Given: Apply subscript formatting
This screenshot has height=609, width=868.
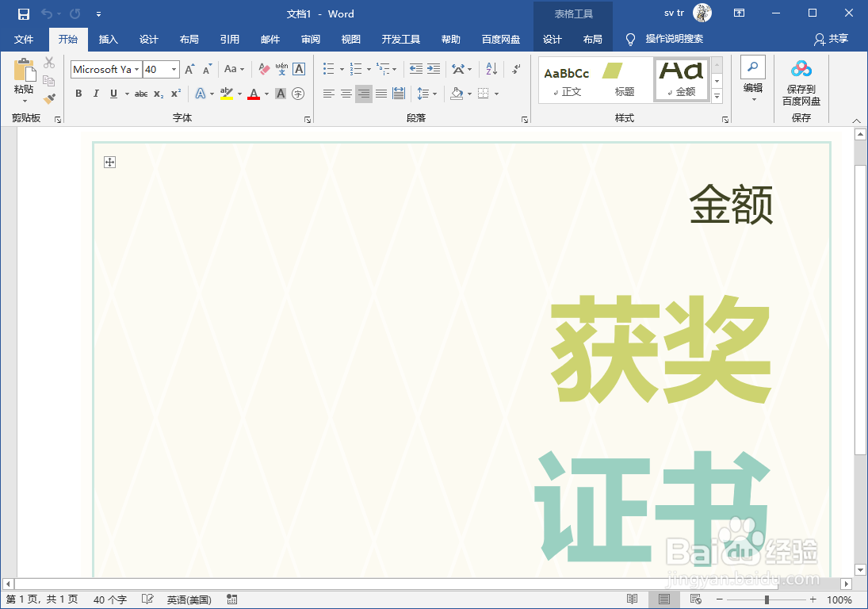Looking at the screenshot, I should tap(159, 94).
